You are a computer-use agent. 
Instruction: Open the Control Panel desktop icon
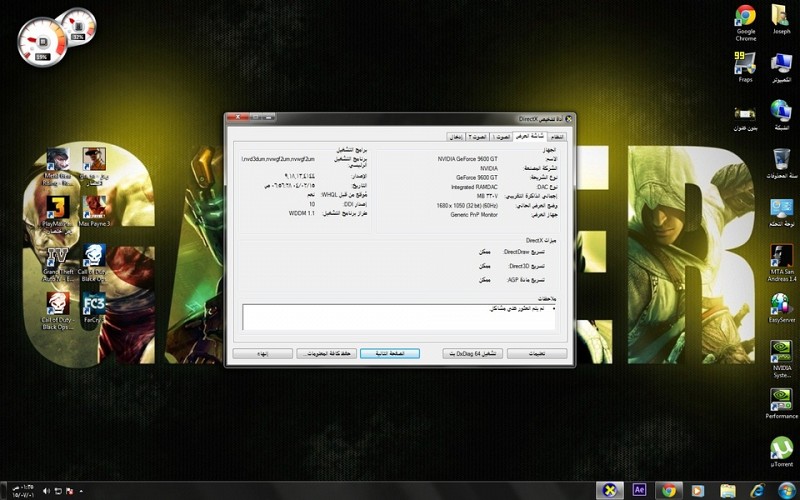781,213
